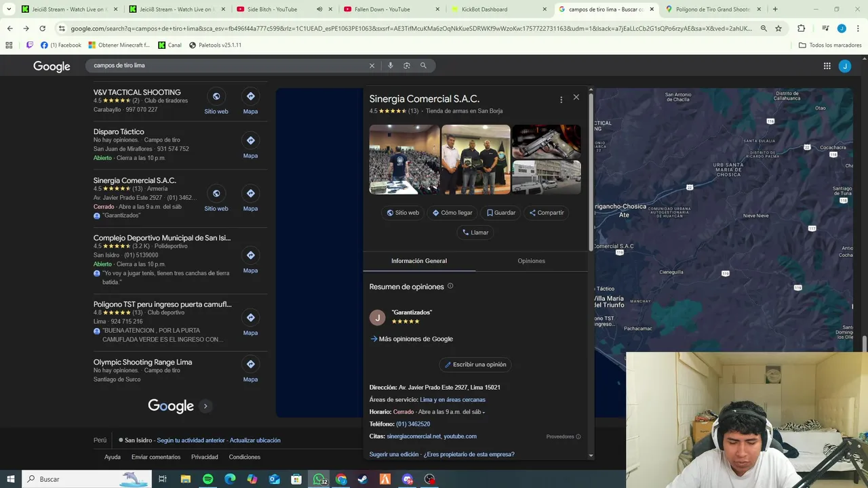
Task: Click the Llamar call button
Action: point(475,232)
